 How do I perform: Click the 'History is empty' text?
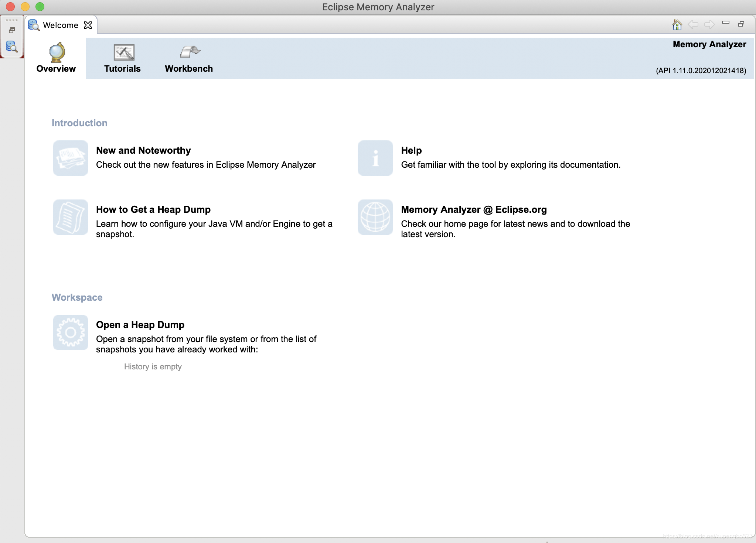[153, 366]
